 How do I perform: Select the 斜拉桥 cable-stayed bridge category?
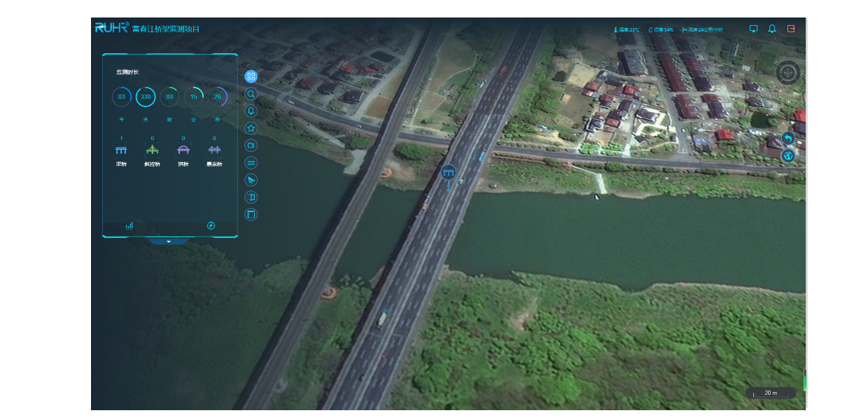(152, 151)
